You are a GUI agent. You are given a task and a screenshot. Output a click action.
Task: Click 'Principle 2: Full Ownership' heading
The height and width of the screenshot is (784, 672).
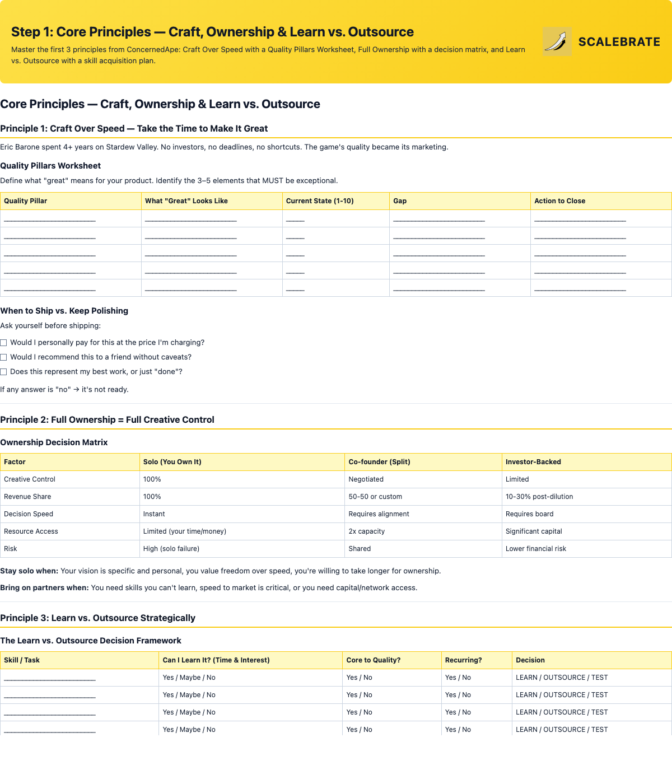[107, 419]
